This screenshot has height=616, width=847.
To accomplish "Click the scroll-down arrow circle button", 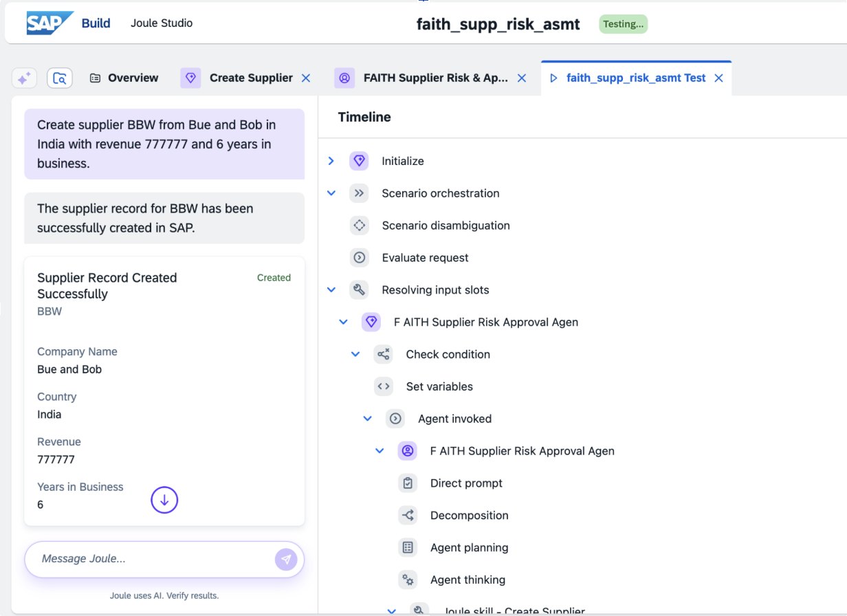I will pyautogui.click(x=164, y=500).
